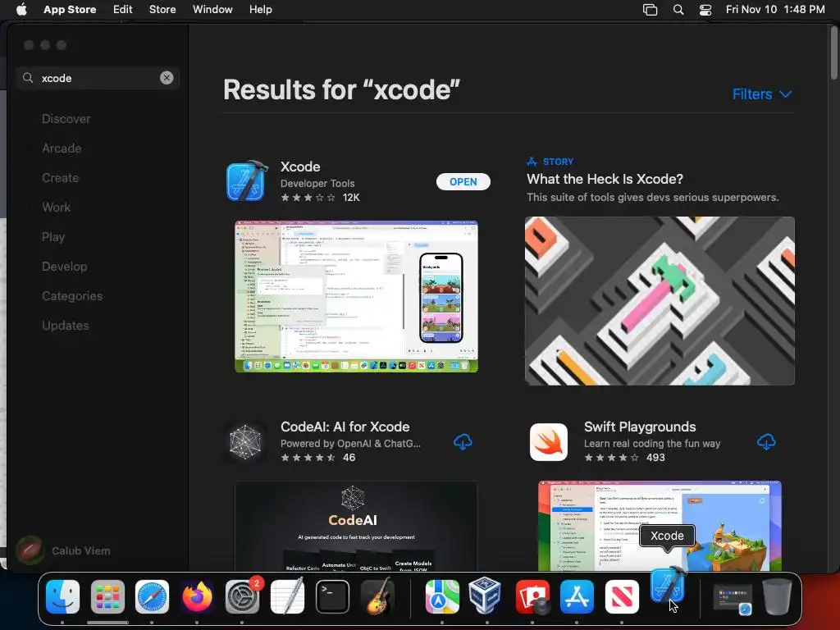Click Xcode's 12K rating count

[351, 197]
